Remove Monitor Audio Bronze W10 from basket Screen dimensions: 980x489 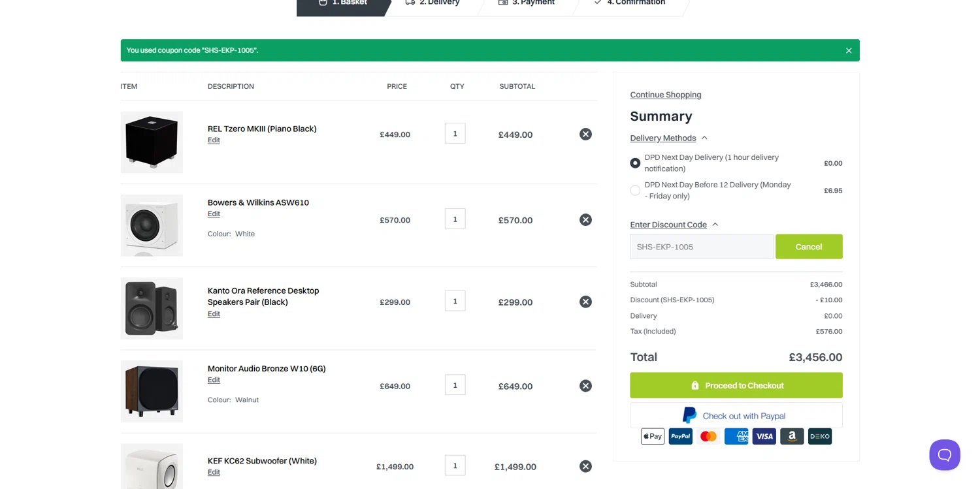pos(585,385)
